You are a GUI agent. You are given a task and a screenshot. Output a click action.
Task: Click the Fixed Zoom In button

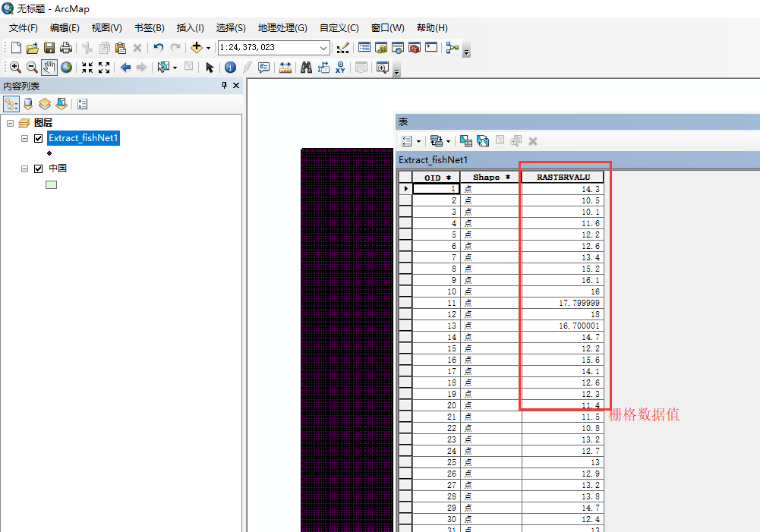(87, 68)
